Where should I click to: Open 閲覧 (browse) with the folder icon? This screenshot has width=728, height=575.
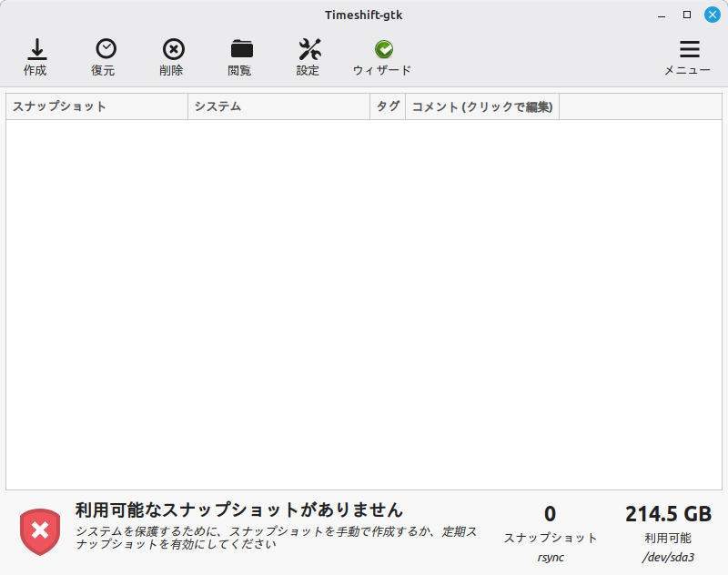240,50
